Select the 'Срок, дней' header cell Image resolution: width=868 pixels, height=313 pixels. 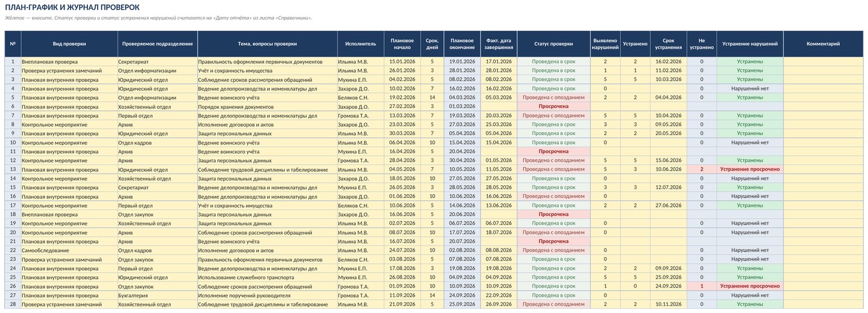(432, 44)
